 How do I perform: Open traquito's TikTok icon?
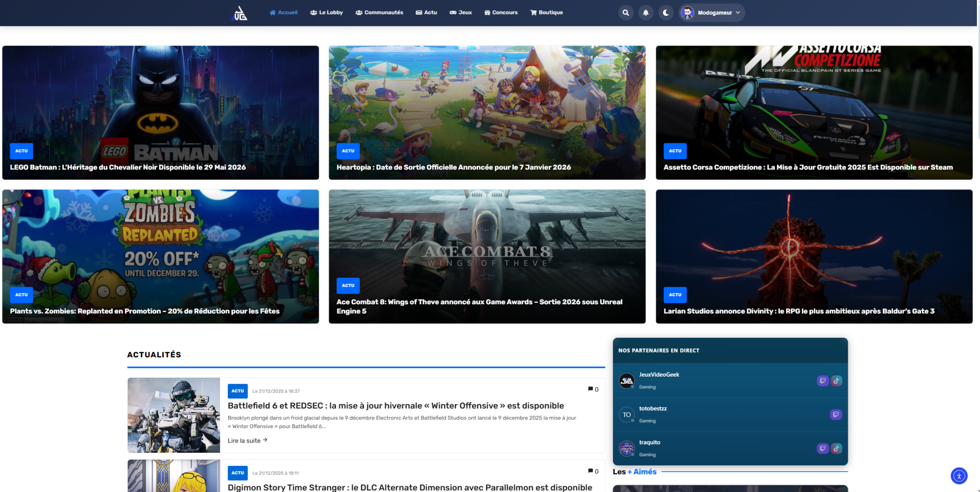point(836,449)
